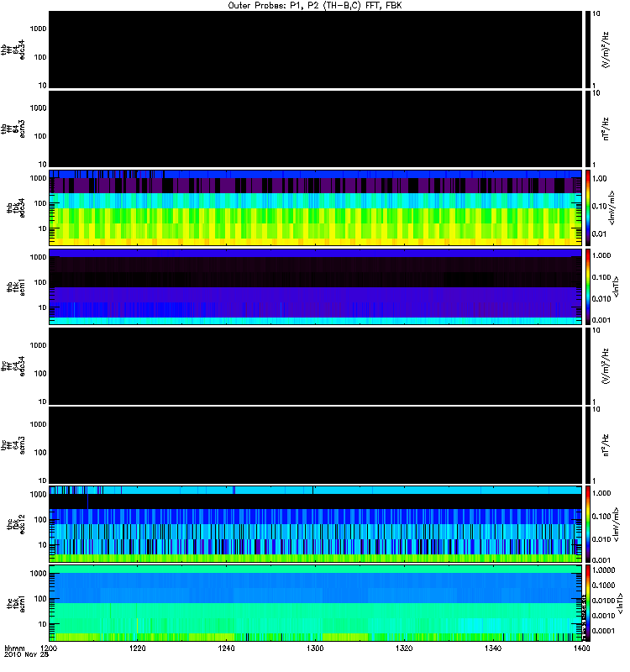Click the thc fbk scm1 rainbow color bar
This screenshot has width=630, height=672.
tap(588, 603)
